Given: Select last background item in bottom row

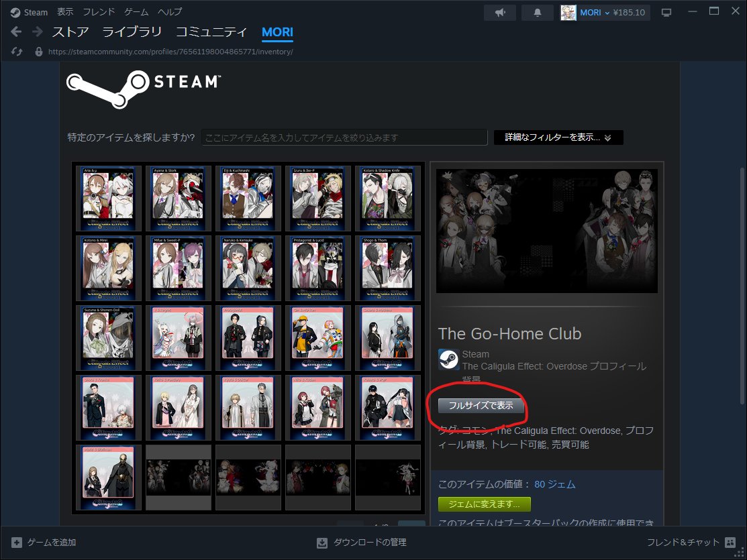Looking at the screenshot, I should coord(388,477).
